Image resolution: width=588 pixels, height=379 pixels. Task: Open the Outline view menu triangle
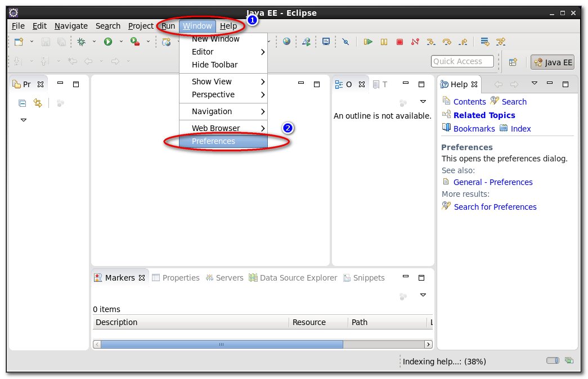coord(423,102)
